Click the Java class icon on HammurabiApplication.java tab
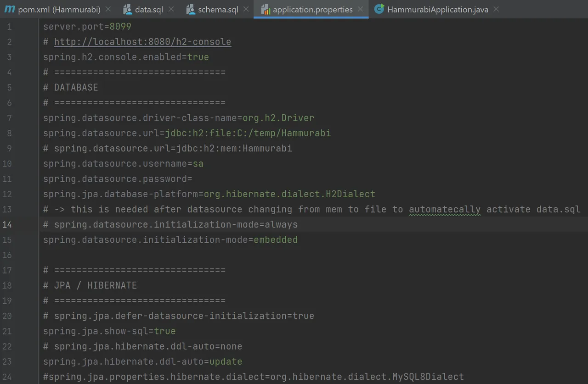 379,9
